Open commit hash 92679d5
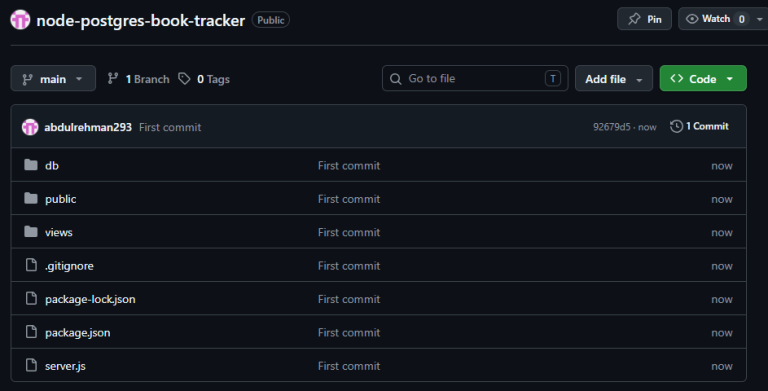The width and height of the screenshot is (768, 391). coord(612,127)
